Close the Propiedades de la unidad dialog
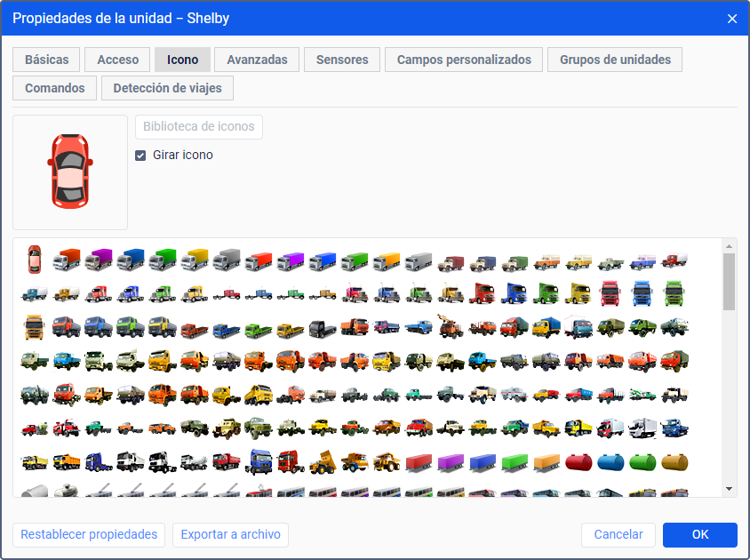The height and width of the screenshot is (560, 750). click(x=732, y=19)
